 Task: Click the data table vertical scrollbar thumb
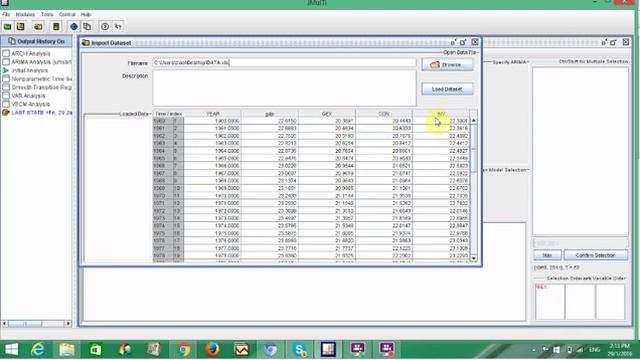(x=473, y=148)
